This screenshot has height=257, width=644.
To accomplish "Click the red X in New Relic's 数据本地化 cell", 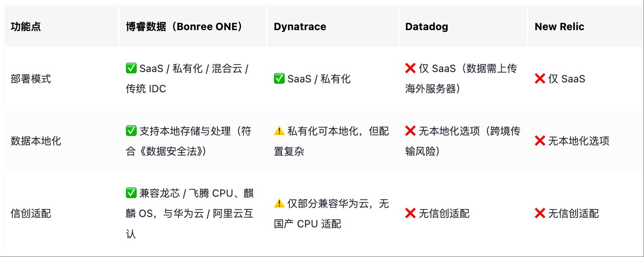I will pos(540,141).
